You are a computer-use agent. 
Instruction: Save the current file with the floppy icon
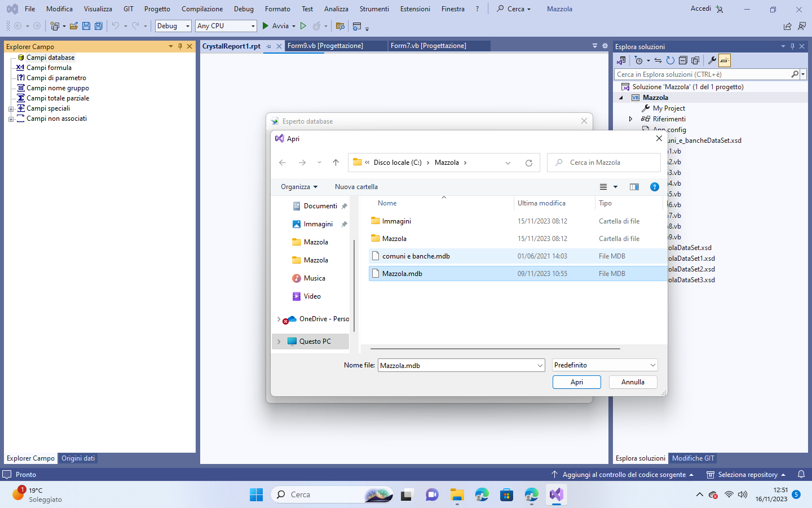click(86, 26)
